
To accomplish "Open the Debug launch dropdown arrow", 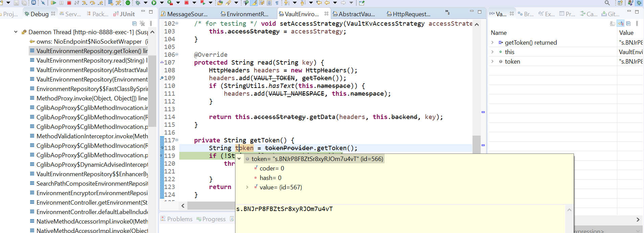I will [x=146, y=3].
